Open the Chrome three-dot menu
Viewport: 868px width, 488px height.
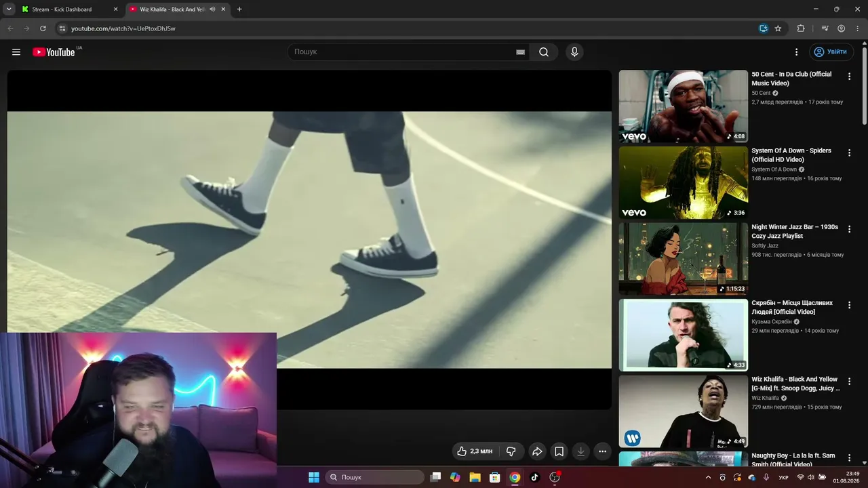click(857, 28)
